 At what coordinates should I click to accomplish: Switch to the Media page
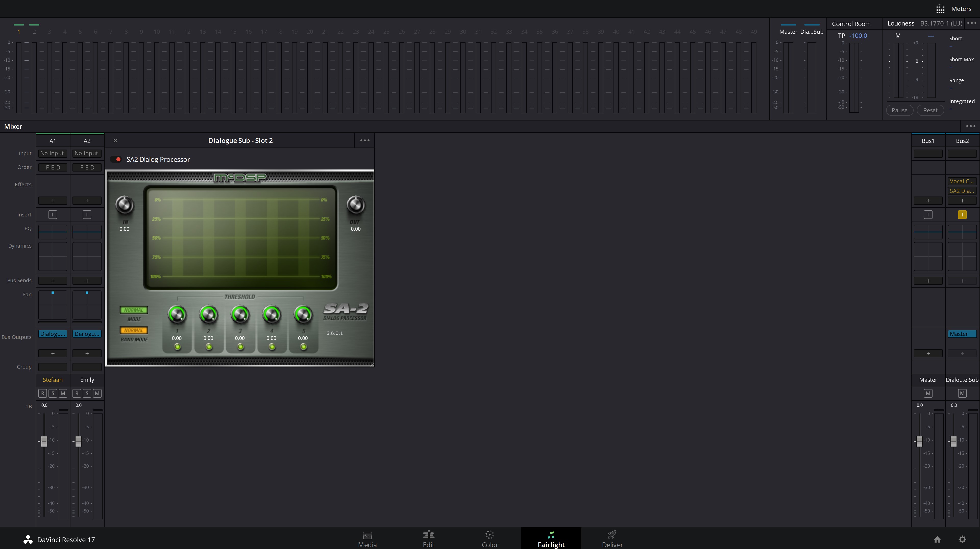(367, 539)
